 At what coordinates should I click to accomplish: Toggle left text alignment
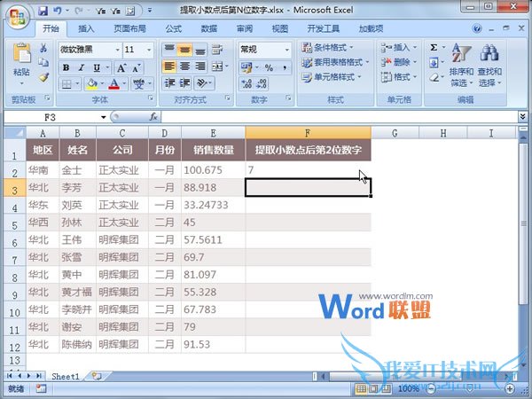coord(169,66)
